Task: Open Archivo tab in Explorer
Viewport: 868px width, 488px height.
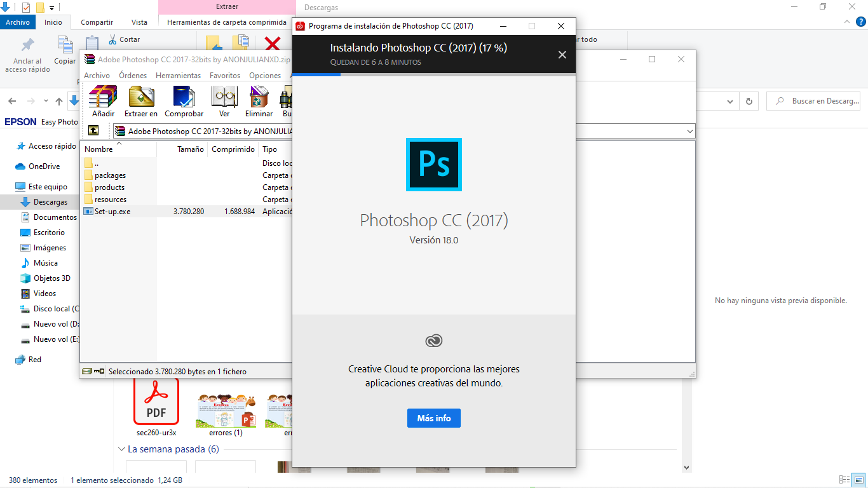Action: click(18, 22)
